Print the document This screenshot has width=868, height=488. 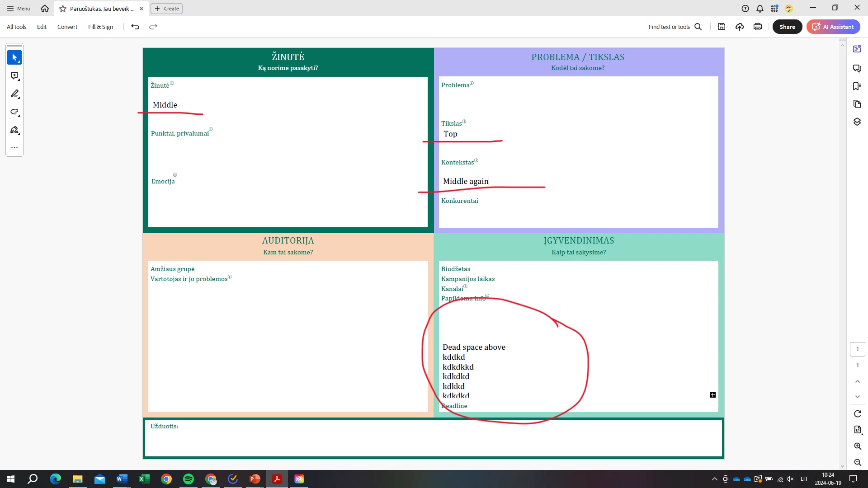[x=758, y=27]
